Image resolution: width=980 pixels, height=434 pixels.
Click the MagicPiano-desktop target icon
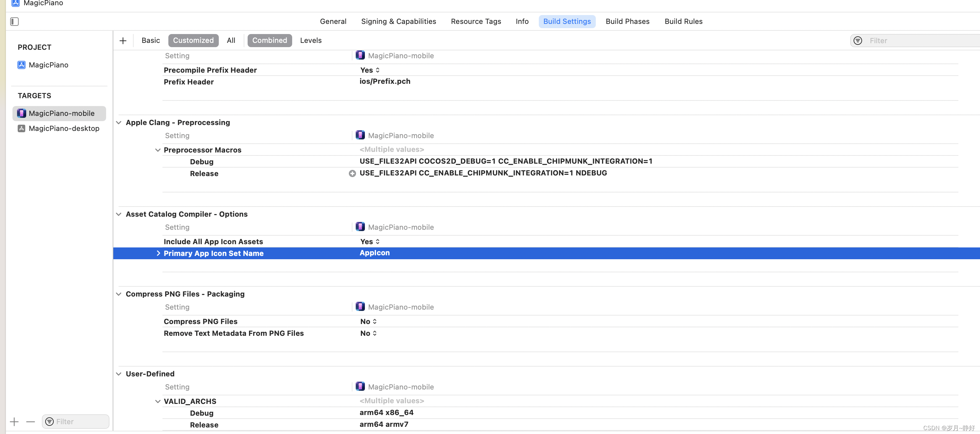click(x=22, y=128)
